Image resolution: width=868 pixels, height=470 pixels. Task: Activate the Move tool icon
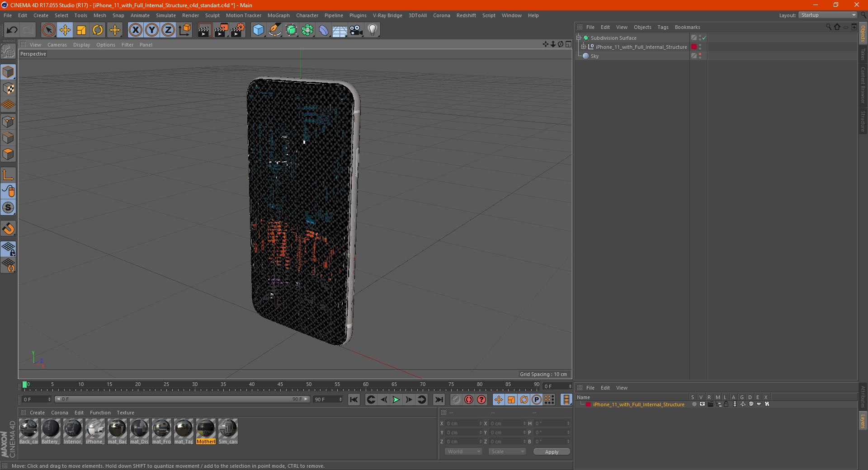[65, 30]
